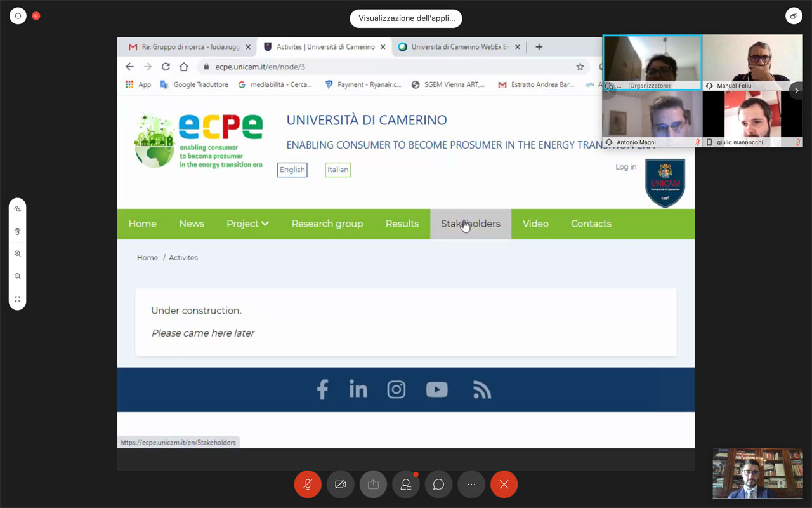812x508 pixels.
Task: Zoom in on the shared content
Action: 18,254
